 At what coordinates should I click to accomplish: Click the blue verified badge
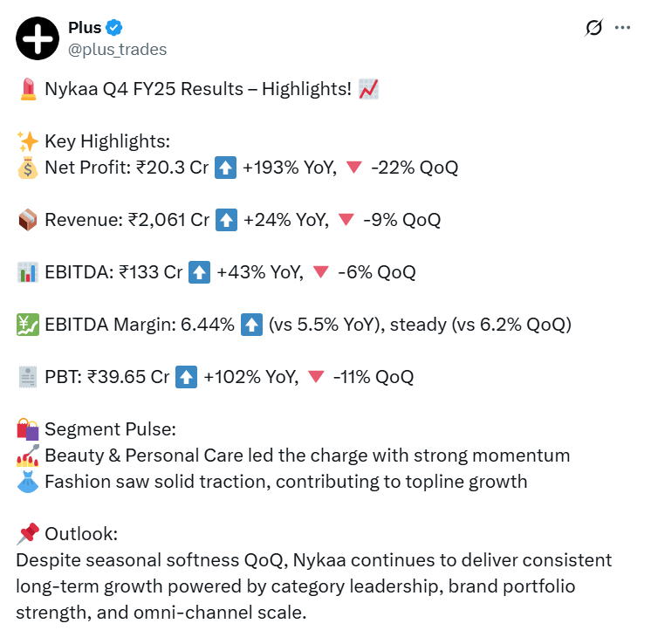[x=114, y=28]
